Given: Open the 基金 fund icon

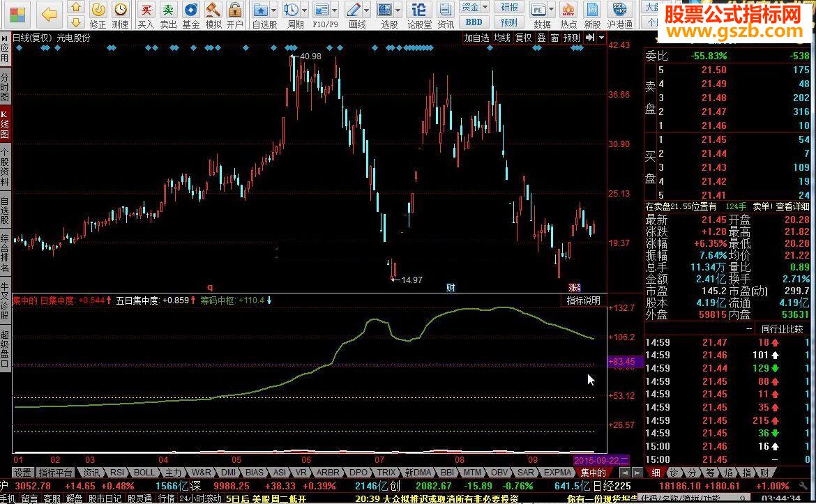Looking at the screenshot, I should (190, 15).
